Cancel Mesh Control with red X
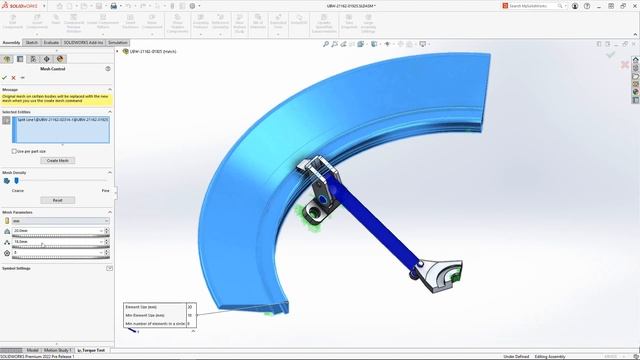 (13, 78)
